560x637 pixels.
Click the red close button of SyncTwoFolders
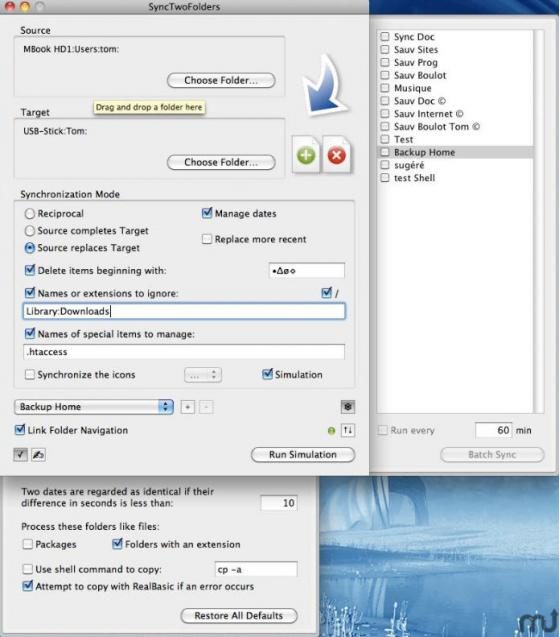click(10, 6)
